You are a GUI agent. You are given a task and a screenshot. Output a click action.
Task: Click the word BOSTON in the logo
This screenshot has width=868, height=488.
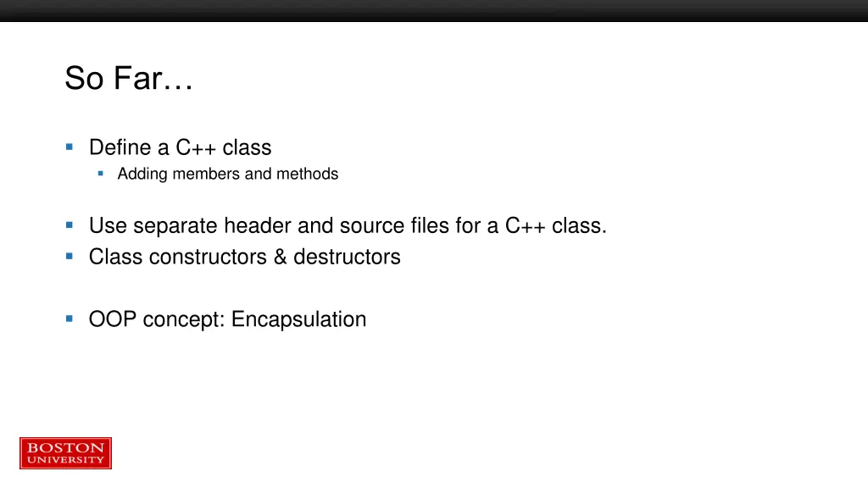pyautogui.click(x=65, y=447)
